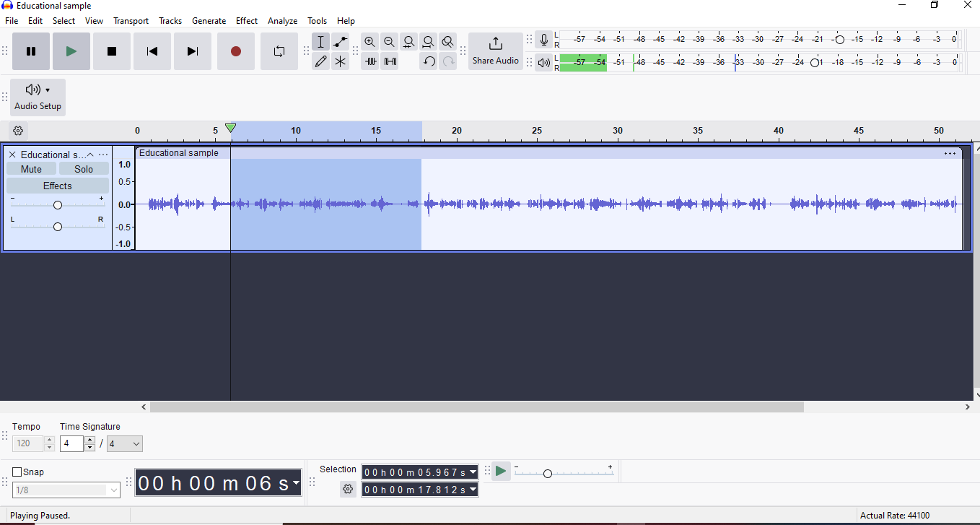Select the Multi-tool asterisk icon
The image size is (980, 525).
click(341, 61)
